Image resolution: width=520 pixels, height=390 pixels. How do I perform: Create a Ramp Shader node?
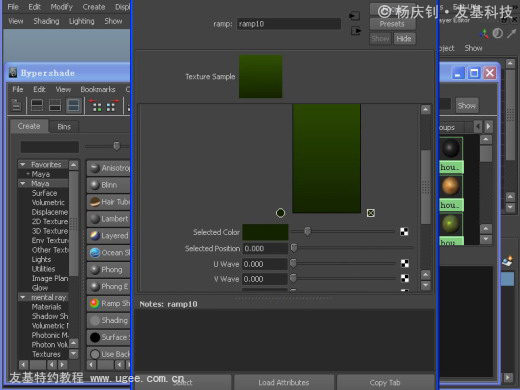(109, 303)
